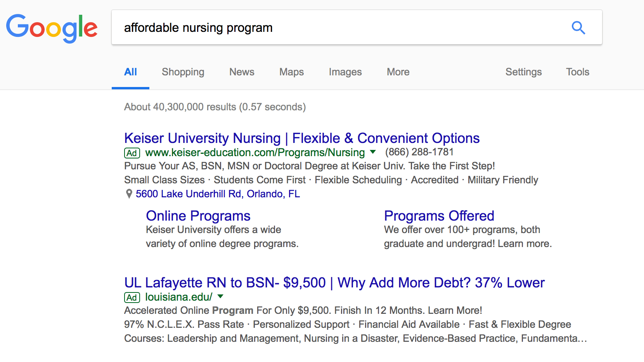644x362 pixels.
Task: Click the Google logo
Action: [x=52, y=28]
